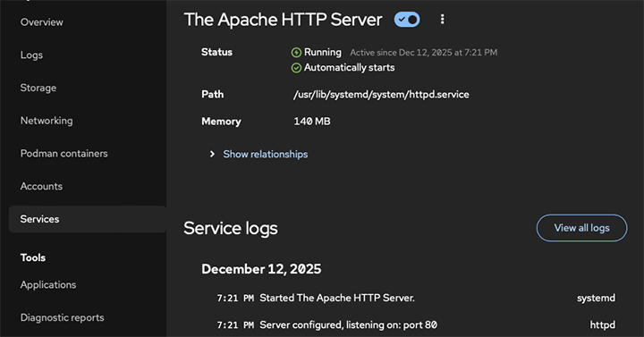Screen dimensions: 644x337
Task: Click the December 12, 2025 log date heading
Action: (261, 269)
